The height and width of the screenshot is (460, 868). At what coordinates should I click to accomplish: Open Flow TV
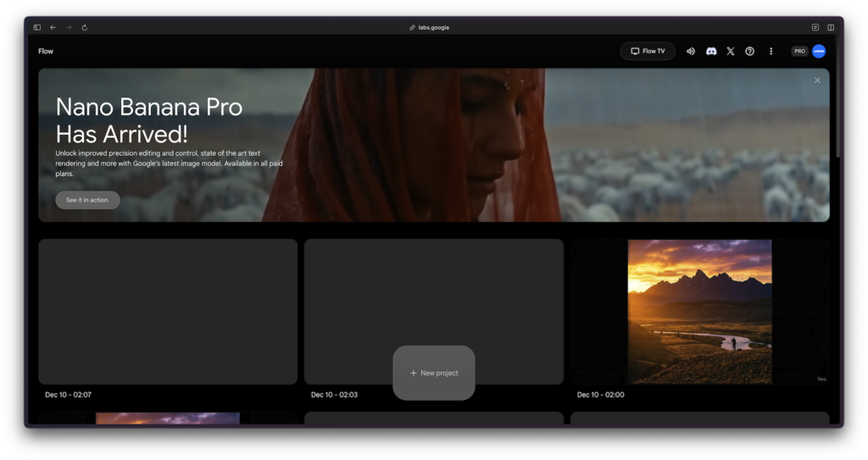click(x=648, y=51)
